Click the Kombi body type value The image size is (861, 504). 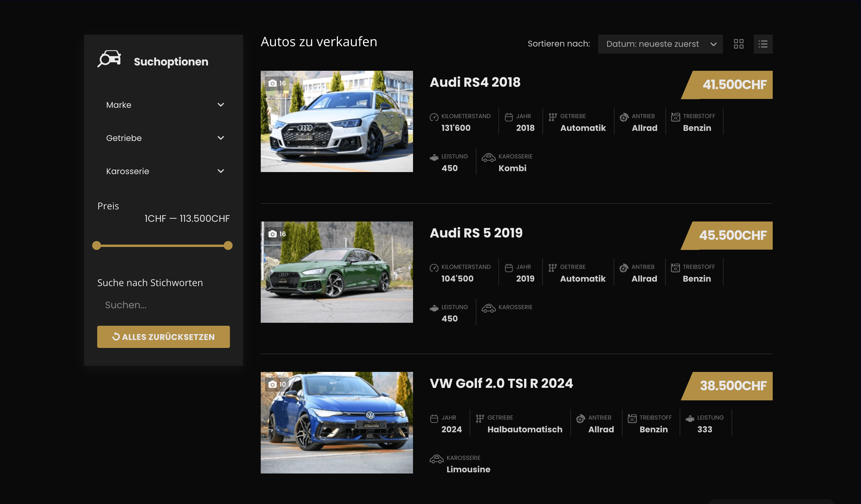coord(512,168)
